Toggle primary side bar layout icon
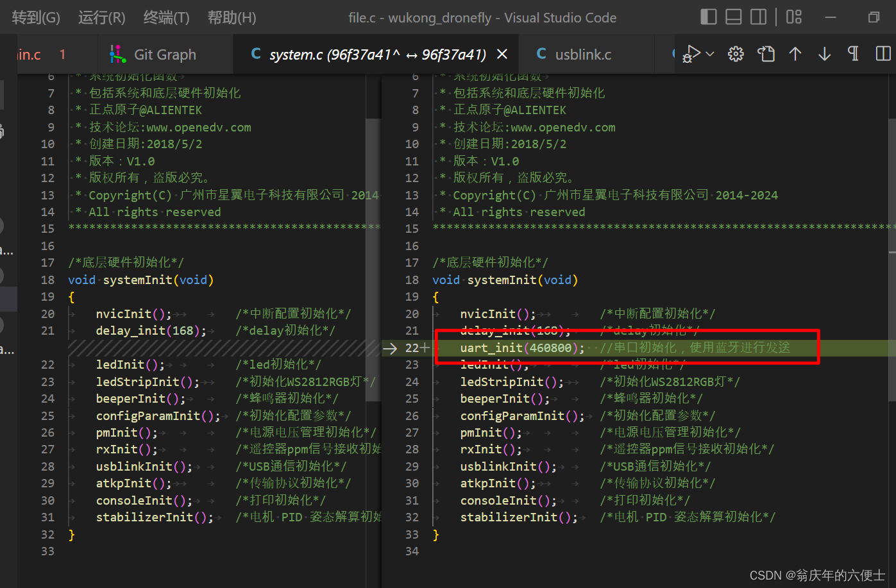Viewport: 896px width, 588px height. coord(709,17)
